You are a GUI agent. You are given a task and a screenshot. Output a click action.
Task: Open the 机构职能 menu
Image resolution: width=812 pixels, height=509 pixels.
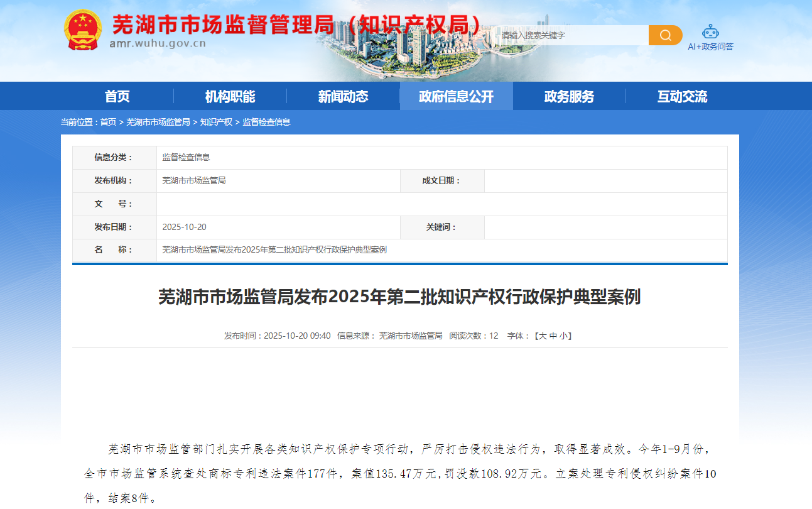coord(230,97)
